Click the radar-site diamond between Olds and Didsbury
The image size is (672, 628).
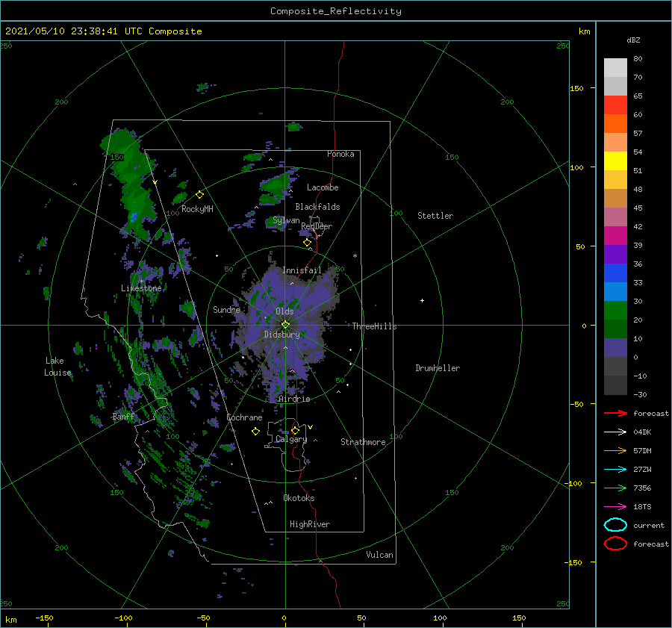285,325
